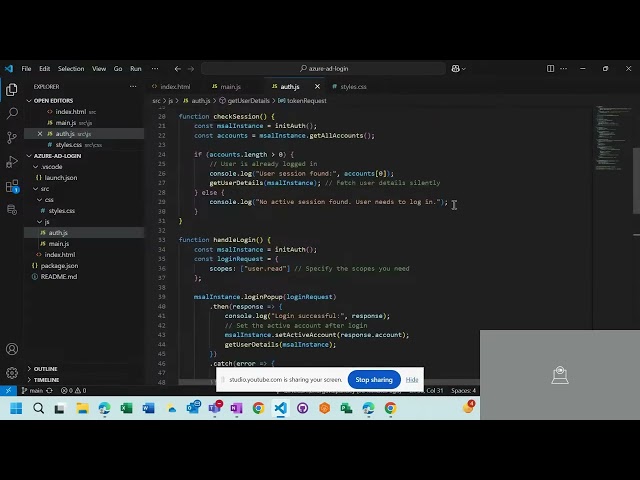Collapse the js folder
Screen dimensions: 640x480
pyautogui.click(x=40, y=222)
